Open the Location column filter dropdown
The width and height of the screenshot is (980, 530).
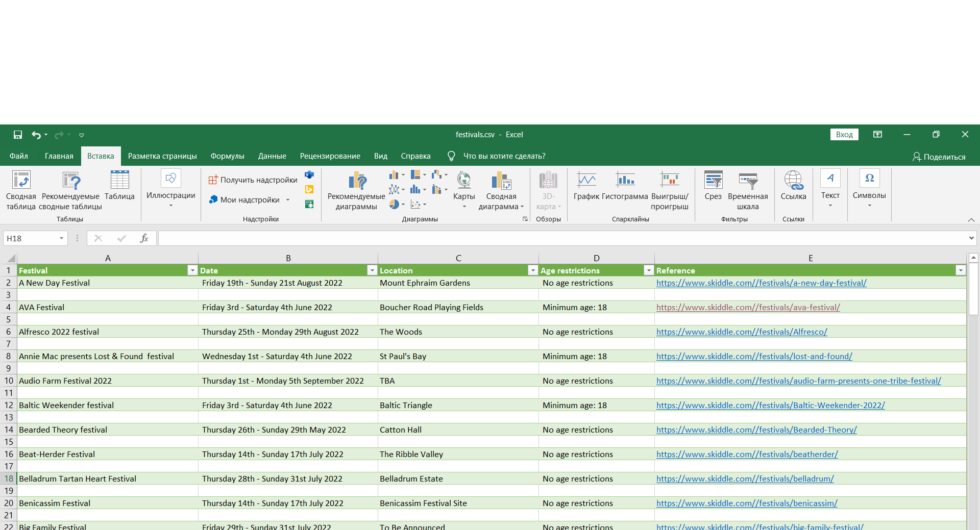(x=533, y=270)
